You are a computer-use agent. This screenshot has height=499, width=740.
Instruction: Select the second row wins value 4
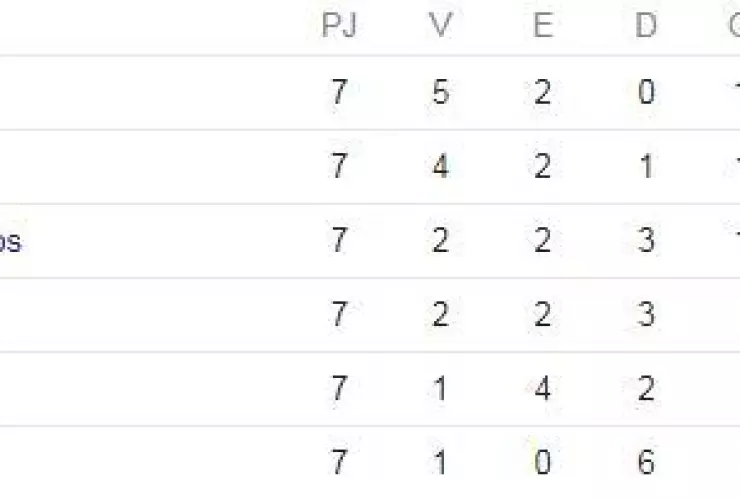440,167
